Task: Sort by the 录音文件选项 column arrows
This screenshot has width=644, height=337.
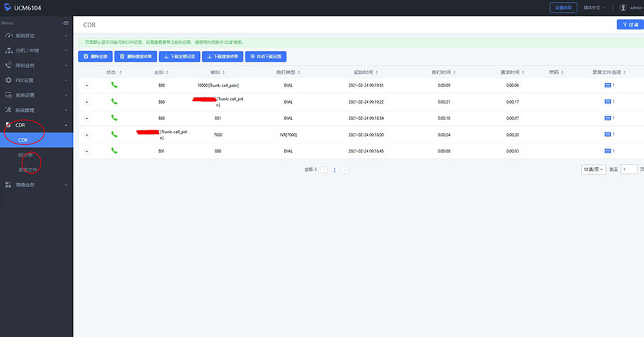Action: pyautogui.click(x=624, y=72)
